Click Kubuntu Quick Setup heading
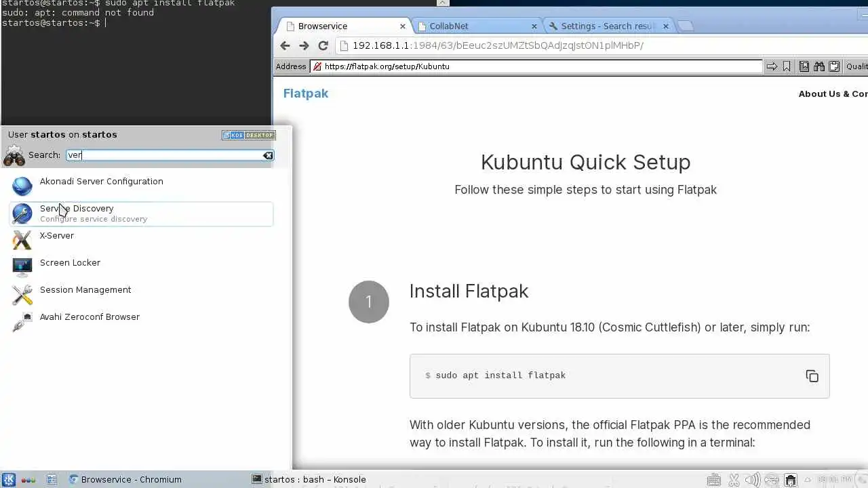Viewport: 868px width, 488px height. (585, 162)
